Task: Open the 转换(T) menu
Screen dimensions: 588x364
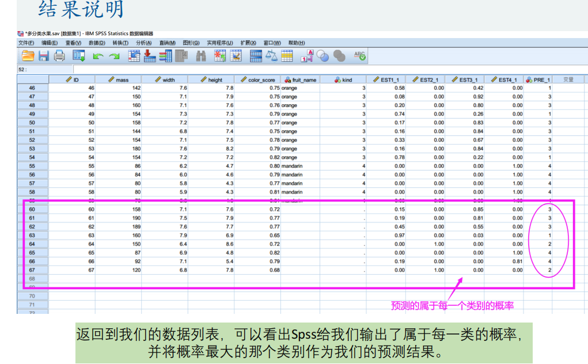Action: (120, 43)
